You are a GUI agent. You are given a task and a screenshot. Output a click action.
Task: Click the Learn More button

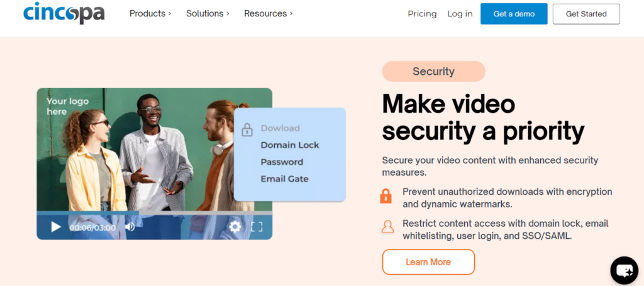click(428, 262)
